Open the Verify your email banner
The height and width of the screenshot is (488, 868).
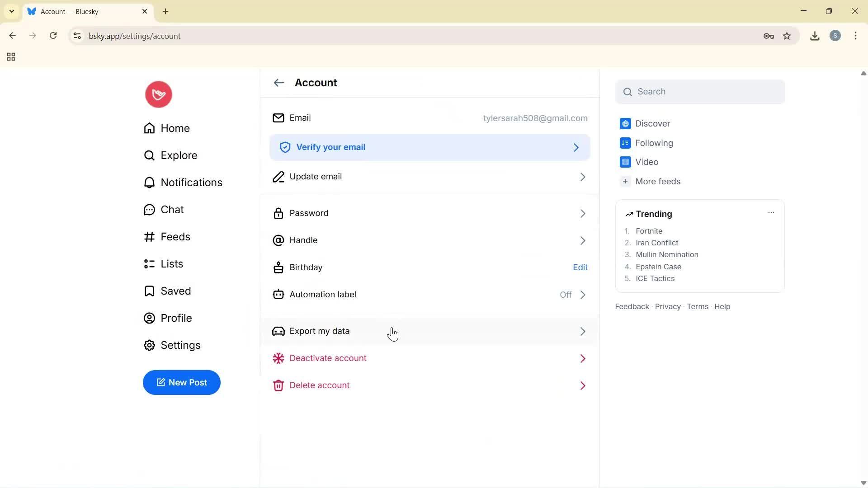point(429,147)
